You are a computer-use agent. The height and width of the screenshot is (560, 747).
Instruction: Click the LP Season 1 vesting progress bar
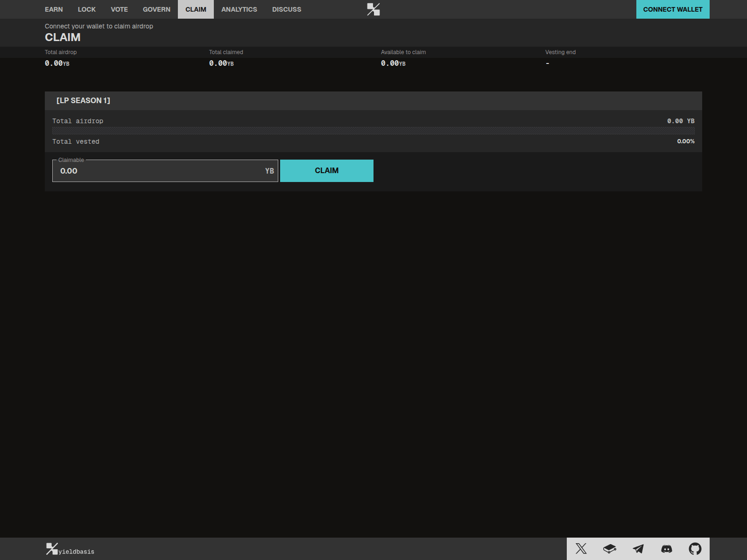(373, 131)
